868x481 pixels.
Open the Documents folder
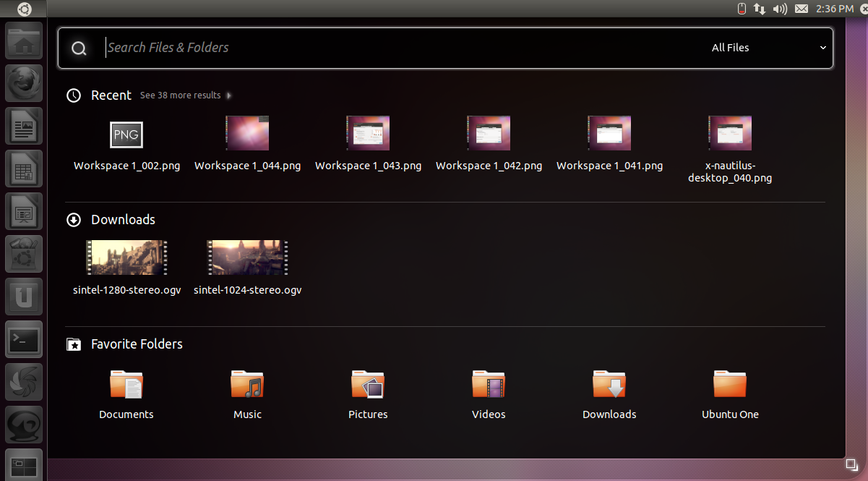click(126, 384)
